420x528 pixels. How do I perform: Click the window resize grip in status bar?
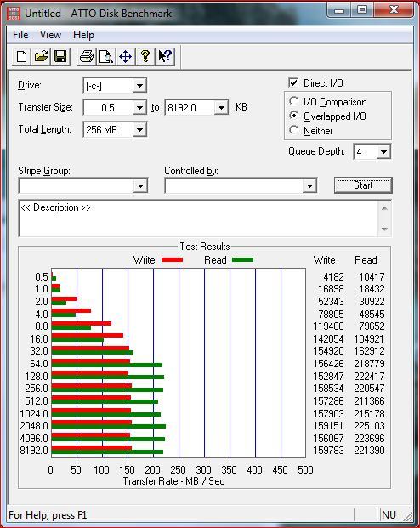tap(408, 516)
